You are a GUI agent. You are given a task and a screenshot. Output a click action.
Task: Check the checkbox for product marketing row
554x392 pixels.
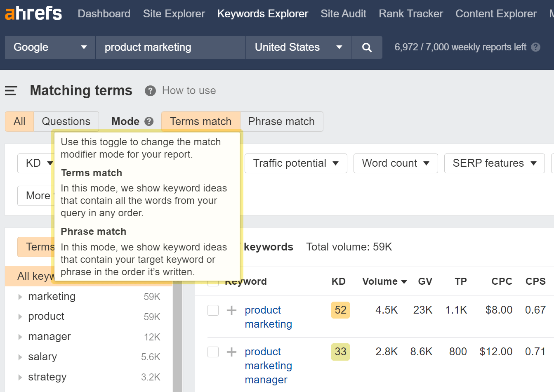click(x=213, y=310)
